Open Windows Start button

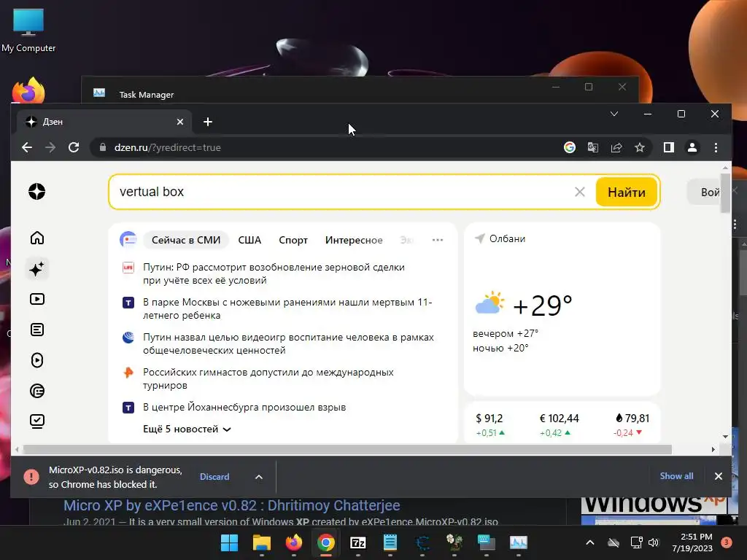[x=229, y=542]
